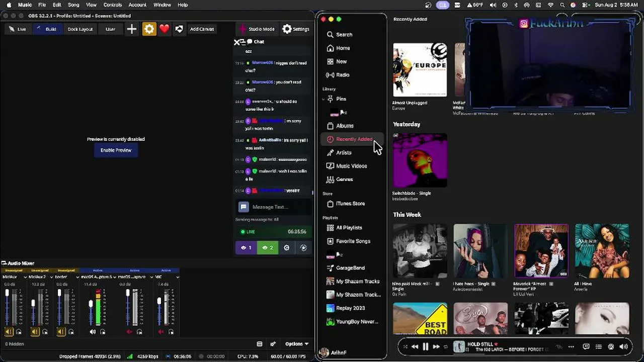This screenshot has width=644, height=362.
Task: Show Playing Next queue list icon
Action: (x=598, y=346)
